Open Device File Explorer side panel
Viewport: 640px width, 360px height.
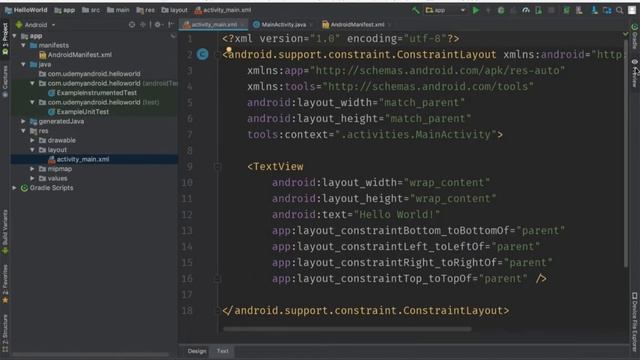pyautogui.click(x=635, y=322)
